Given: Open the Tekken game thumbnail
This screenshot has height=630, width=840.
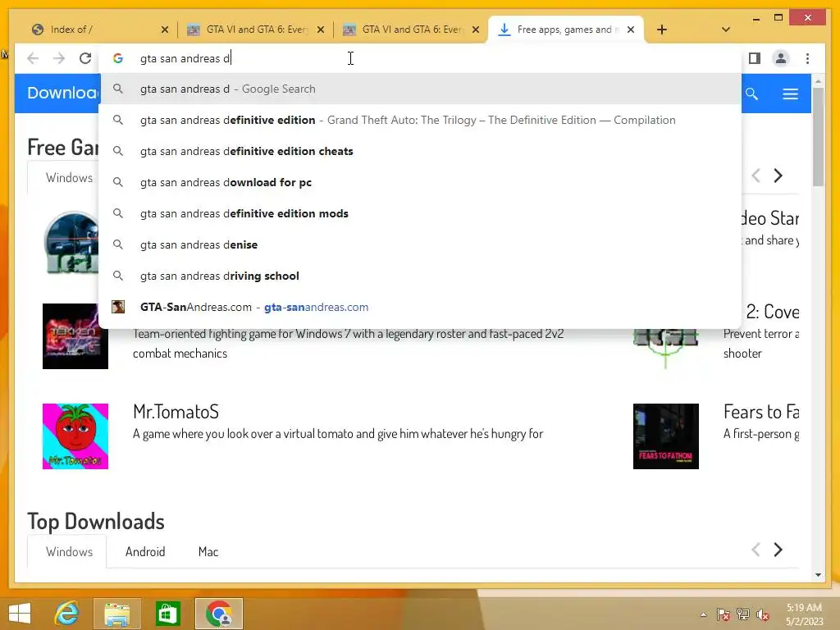Looking at the screenshot, I should coord(75,336).
